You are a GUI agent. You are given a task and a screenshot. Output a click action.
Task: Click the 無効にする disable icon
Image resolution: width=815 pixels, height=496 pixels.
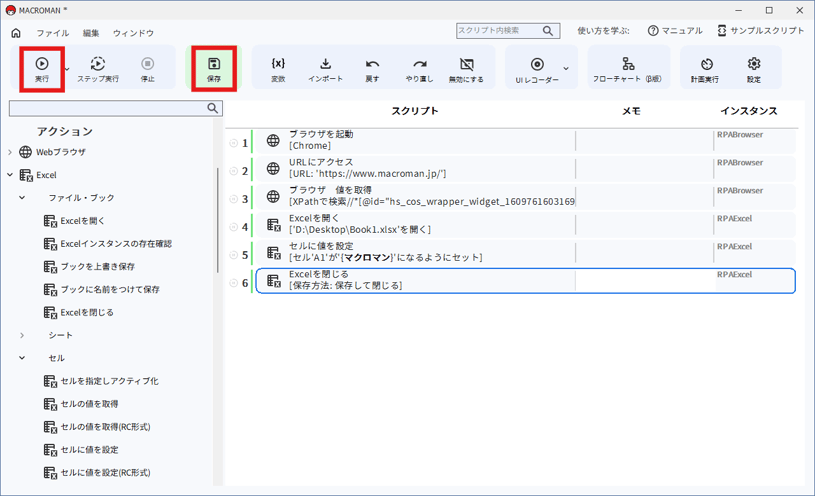pyautogui.click(x=467, y=64)
